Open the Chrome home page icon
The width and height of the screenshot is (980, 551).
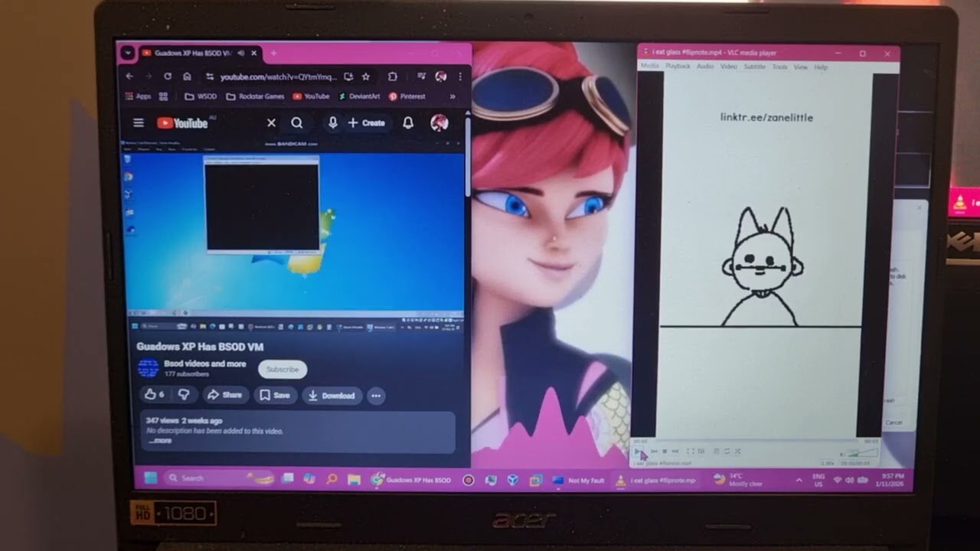[187, 77]
